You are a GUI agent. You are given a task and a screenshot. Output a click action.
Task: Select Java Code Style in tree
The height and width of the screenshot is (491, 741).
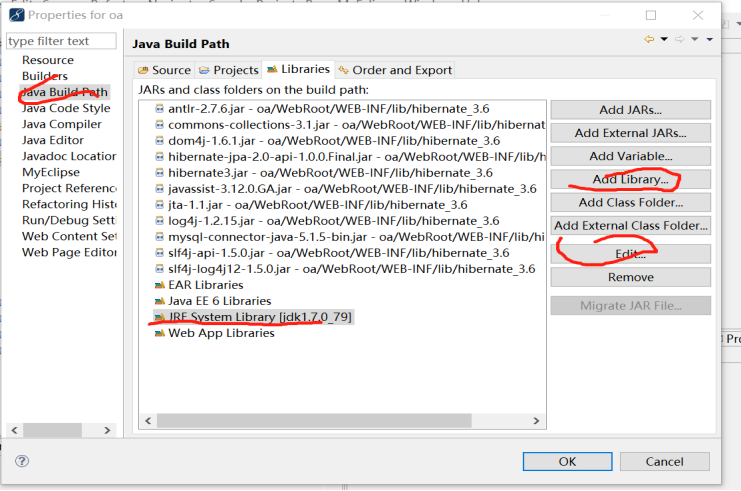[66, 108]
